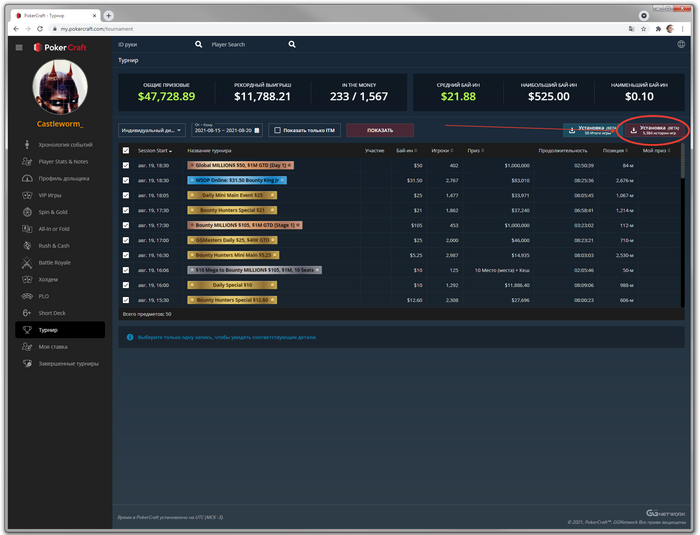Open the Spin & Gold wheel icon

[27, 212]
